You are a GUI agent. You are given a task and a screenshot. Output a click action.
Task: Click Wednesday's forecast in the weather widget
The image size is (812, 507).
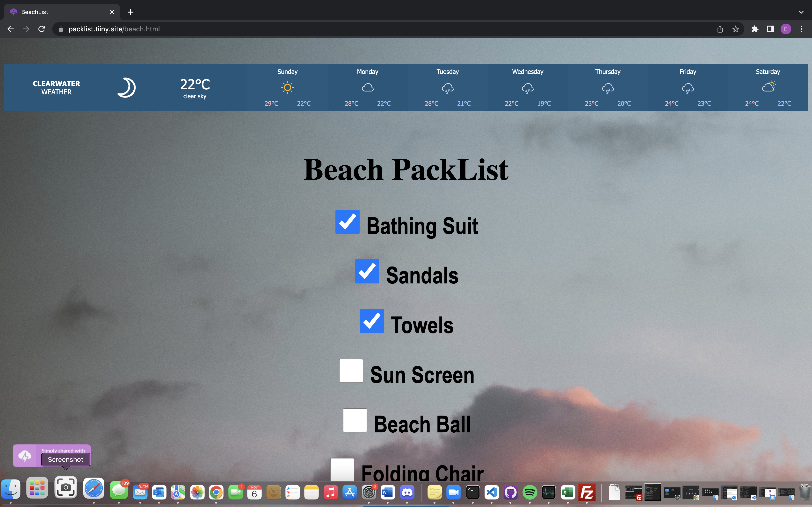[528, 87]
